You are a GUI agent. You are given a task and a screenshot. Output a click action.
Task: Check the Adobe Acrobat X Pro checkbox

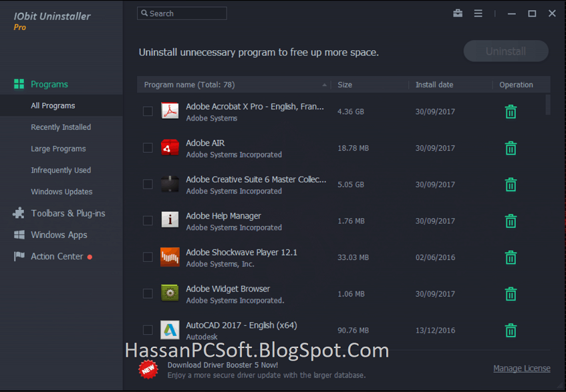(x=148, y=111)
